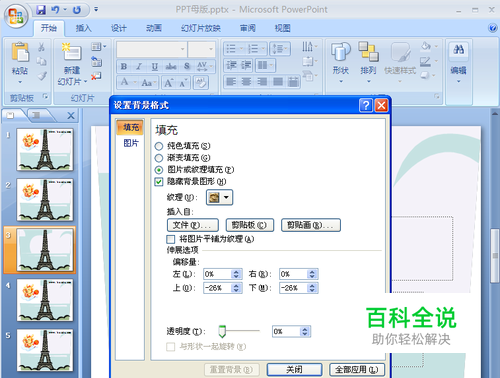Click the Editing binoculars icon
This screenshot has height=378, width=500.
[x=459, y=50]
